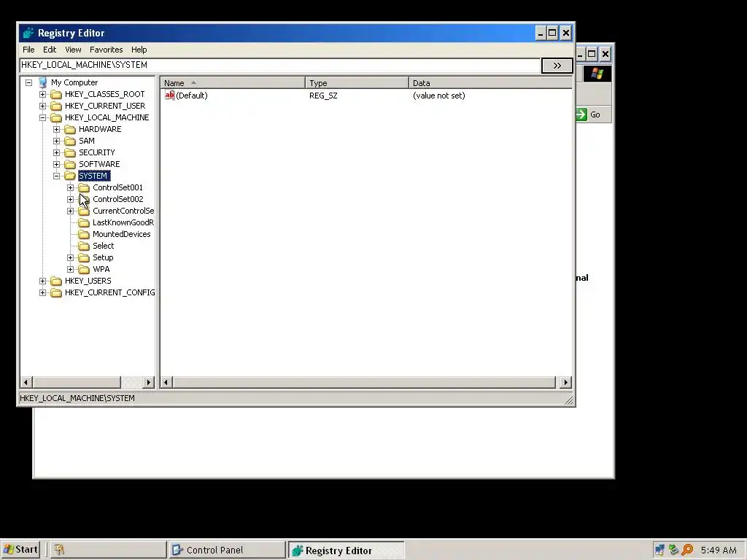This screenshot has width=747, height=560.
Task: Click the HKEY_USERS folder icon
Action: [x=56, y=281]
